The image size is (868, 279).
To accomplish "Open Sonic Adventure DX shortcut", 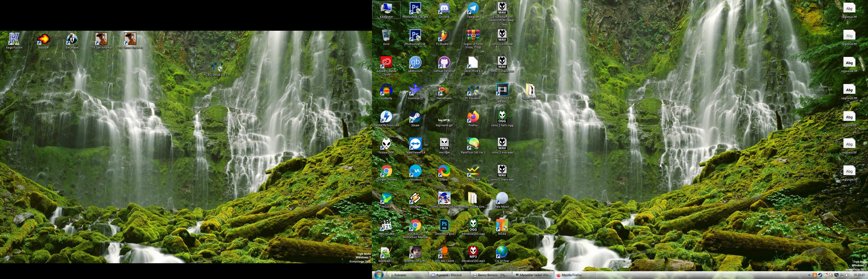I will click(444, 200).
